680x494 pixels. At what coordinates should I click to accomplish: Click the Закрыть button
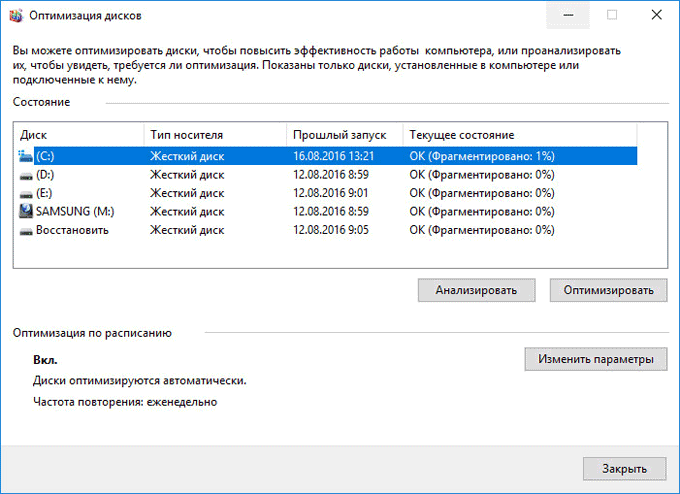tap(624, 469)
